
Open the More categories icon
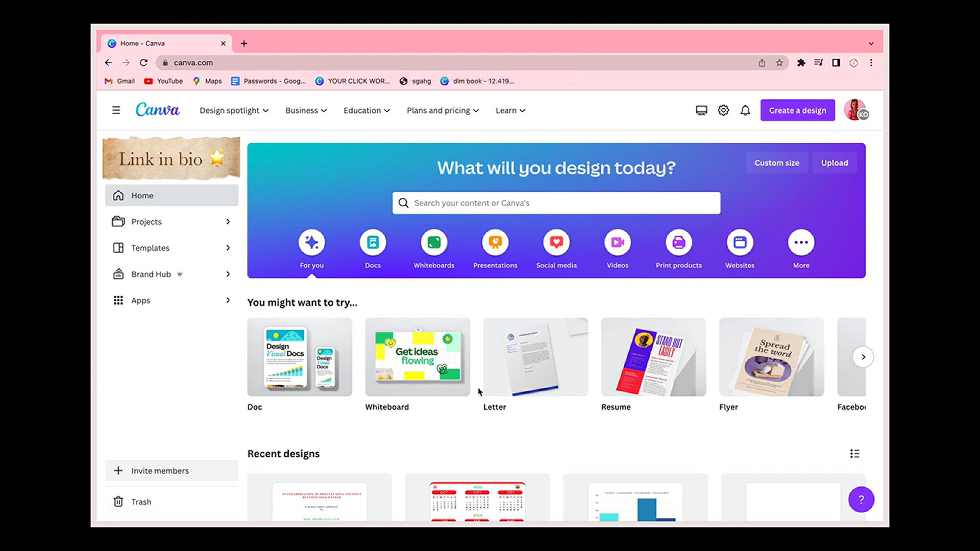coord(801,242)
